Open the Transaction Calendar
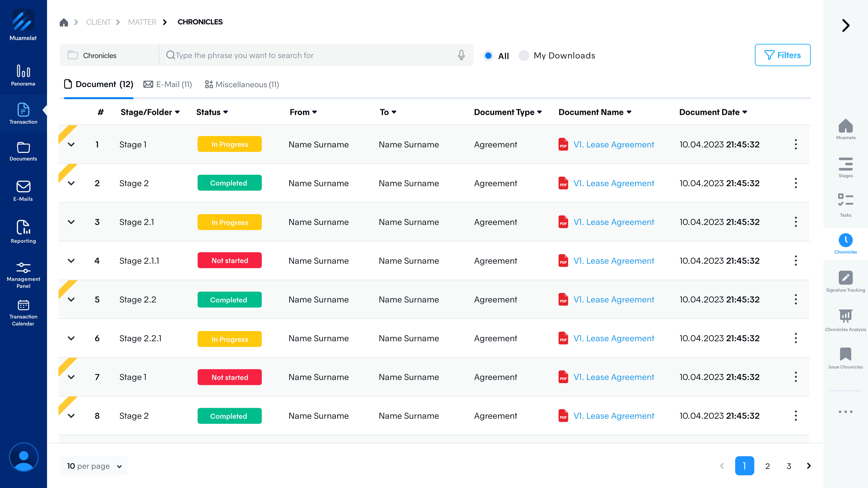Image resolution: width=868 pixels, height=488 pixels. pos(23,312)
